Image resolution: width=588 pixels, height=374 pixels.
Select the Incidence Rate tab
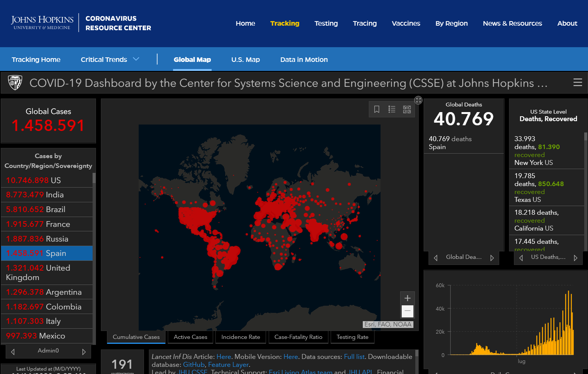click(x=241, y=337)
